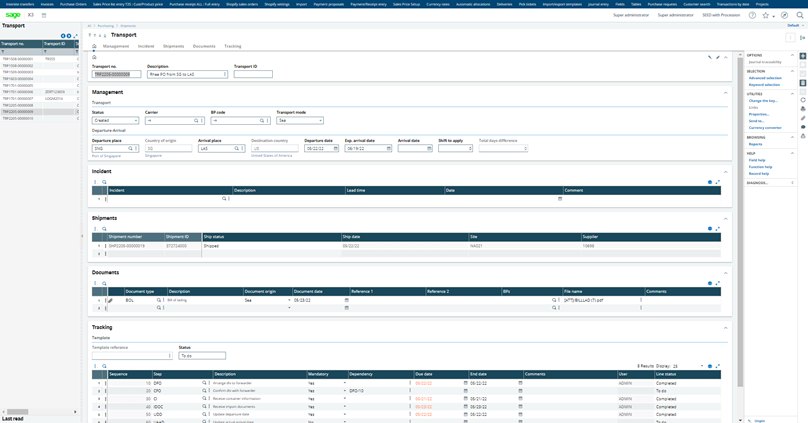Click the Transport ID input field
Image resolution: width=808 pixels, height=423 pixels.
[x=252, y=74]
